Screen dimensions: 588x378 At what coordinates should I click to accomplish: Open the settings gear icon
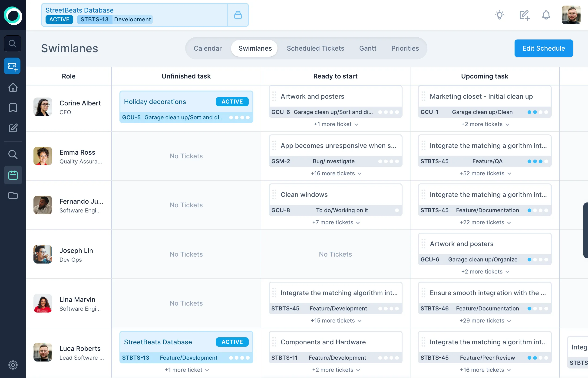pyautogui.click(x=13, y=365)
